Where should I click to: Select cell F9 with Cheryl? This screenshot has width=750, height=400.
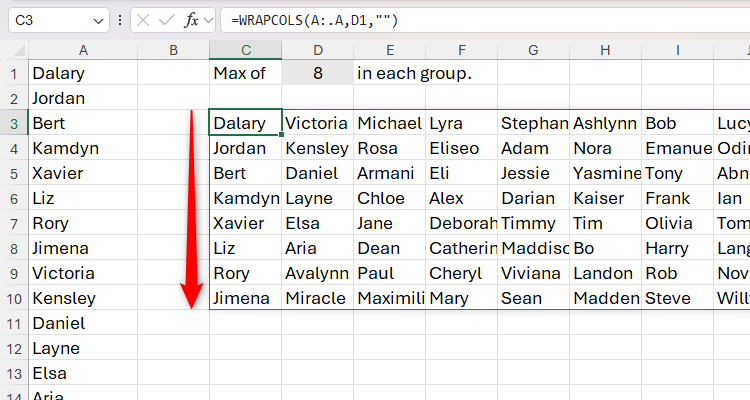pyautogui.click(x=462, y=273)
